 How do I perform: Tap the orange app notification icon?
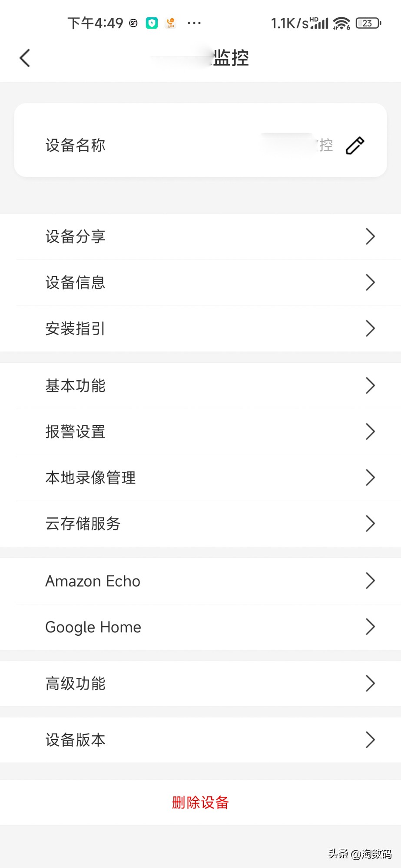click(171, 23)
